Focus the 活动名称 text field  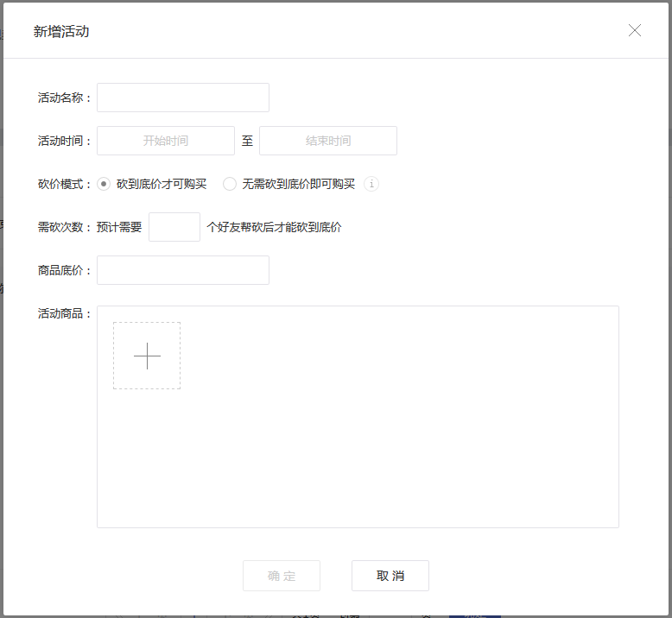tap(183, 98)
